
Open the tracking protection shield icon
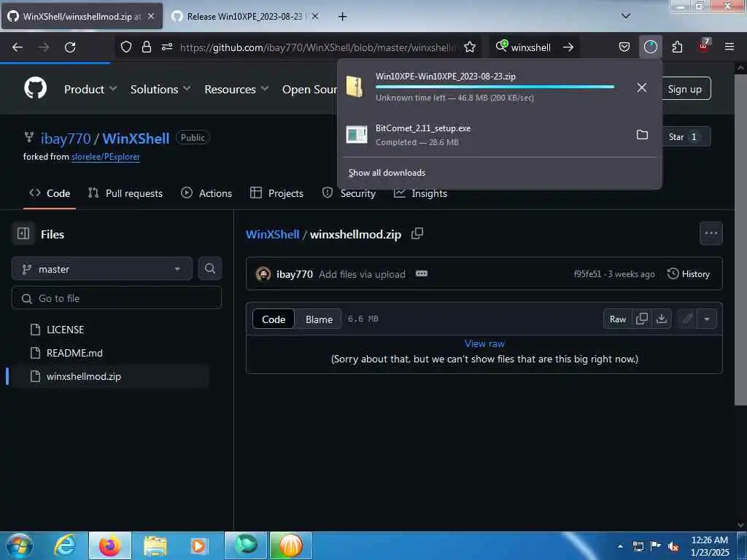click(x=125, y=47)
